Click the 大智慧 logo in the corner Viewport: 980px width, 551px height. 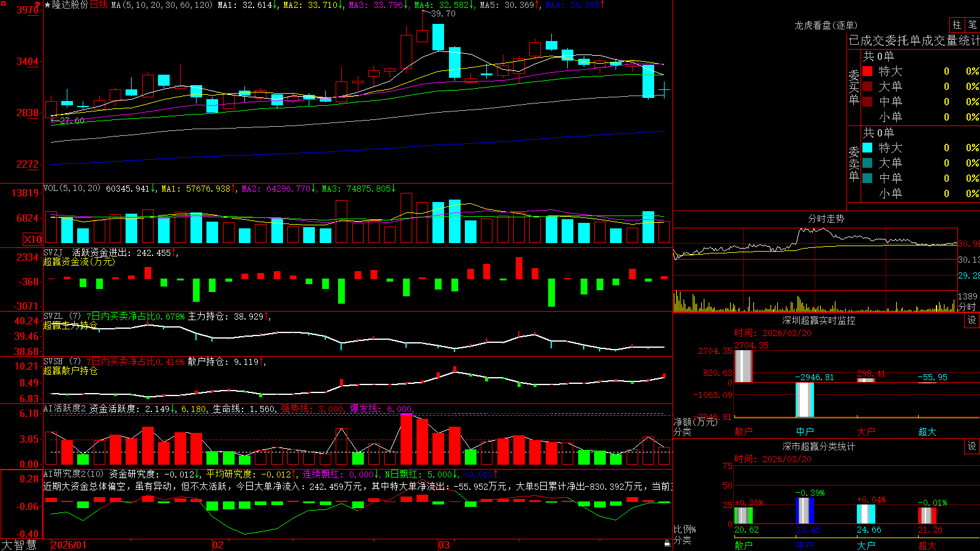pos(19,545)
